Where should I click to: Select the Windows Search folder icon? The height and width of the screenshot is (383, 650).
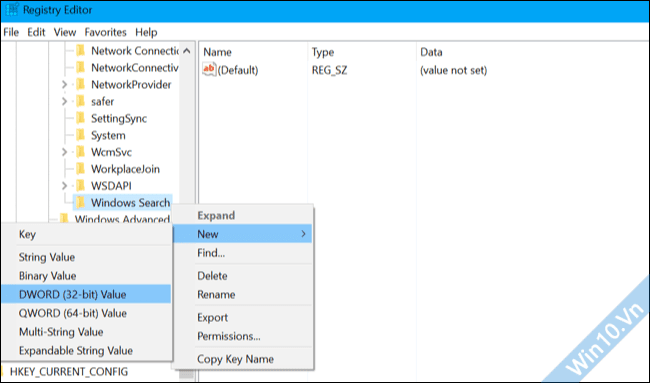80,203
